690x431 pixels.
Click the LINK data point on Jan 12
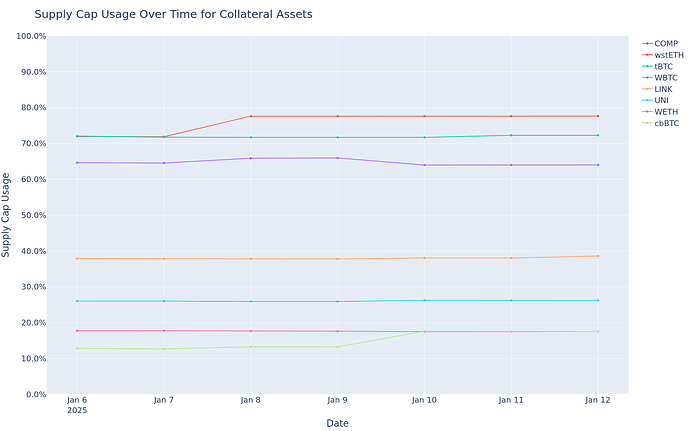click(598, 256)
